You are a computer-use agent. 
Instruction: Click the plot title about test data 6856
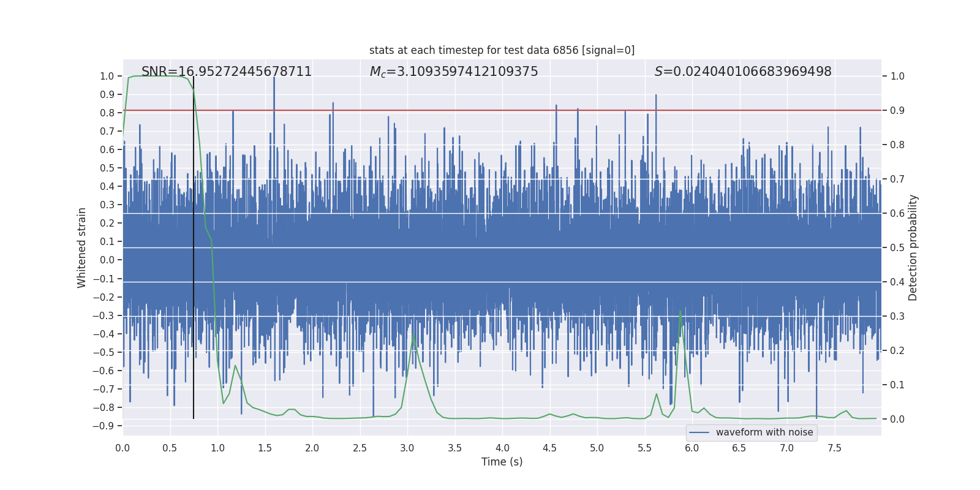(502, 50)
